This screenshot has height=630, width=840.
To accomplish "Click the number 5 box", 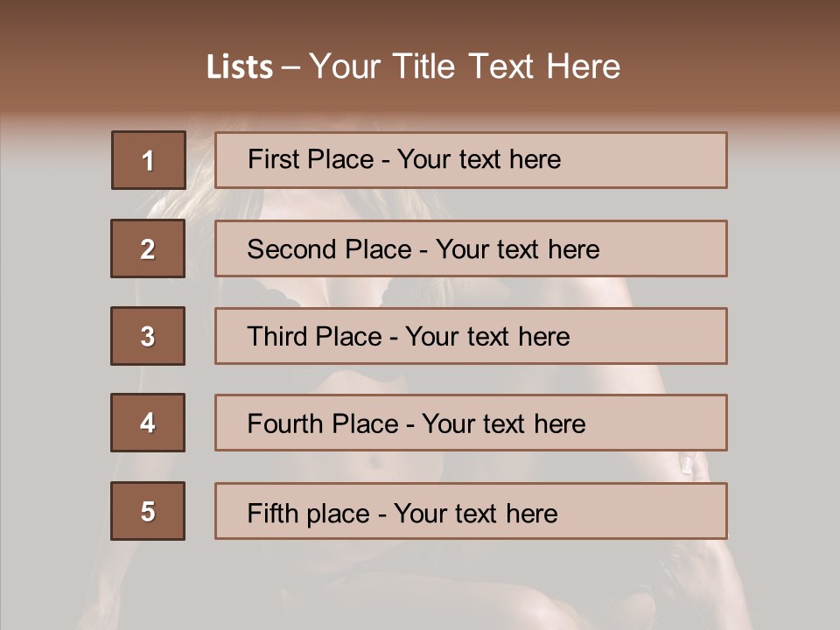I will point(148,511).
